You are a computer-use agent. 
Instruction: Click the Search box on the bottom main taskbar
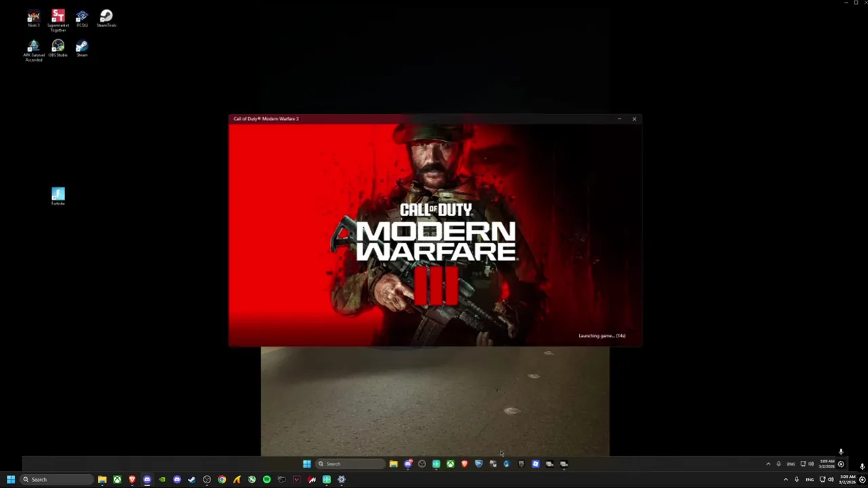click(57, 479)
